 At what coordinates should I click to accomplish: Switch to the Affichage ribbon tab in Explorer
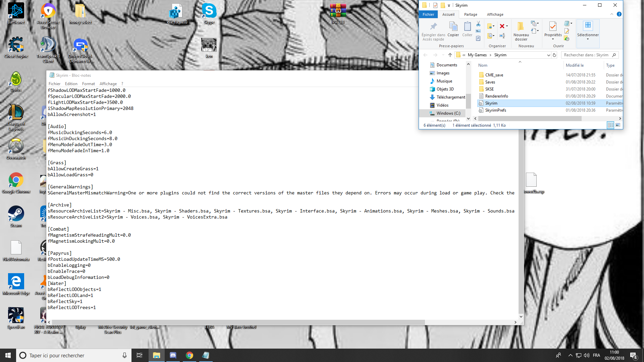495,14
